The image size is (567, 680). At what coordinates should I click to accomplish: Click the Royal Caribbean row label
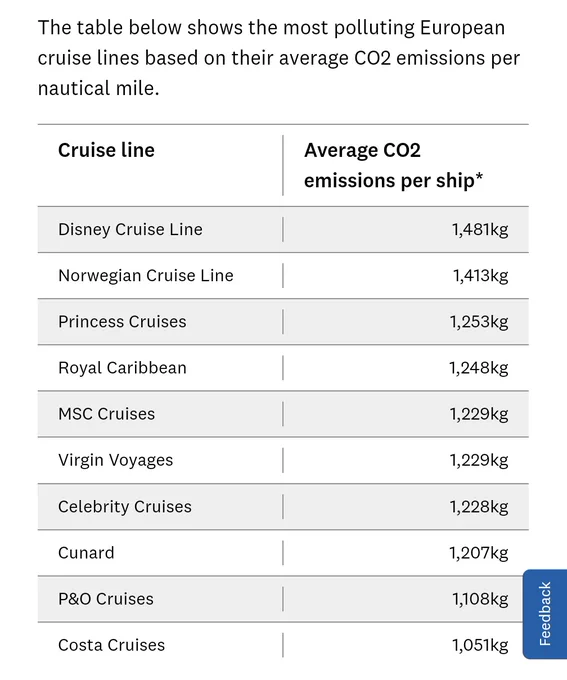[x=122, y=368]
